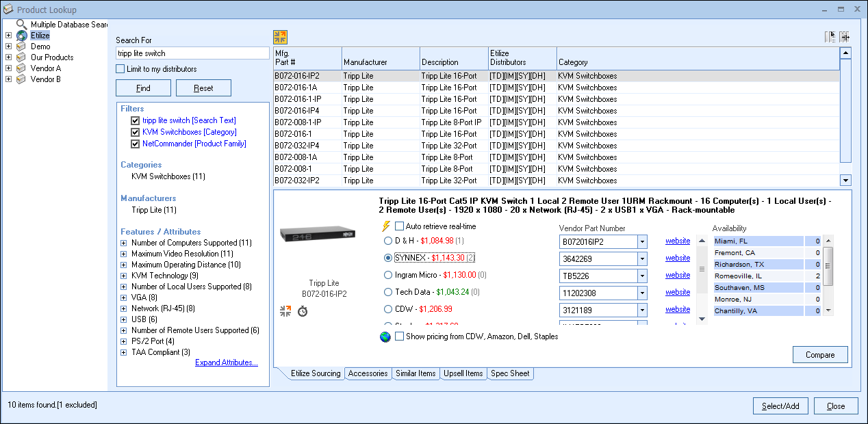The width and height of the screenshot is (868, 424).
Task: Enable Limit to my distributors checkbox
Action: pos(120,69)
